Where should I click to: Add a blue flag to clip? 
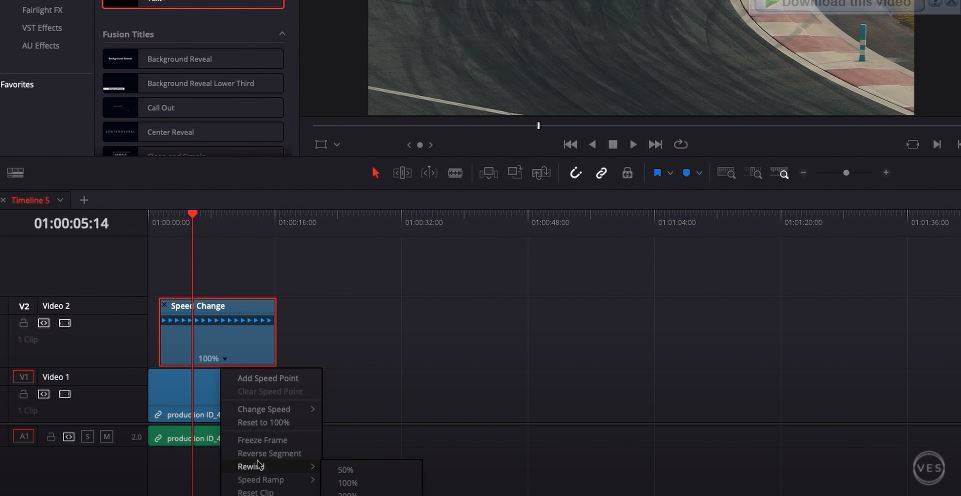pyautogui.click(x=657, y=173)
